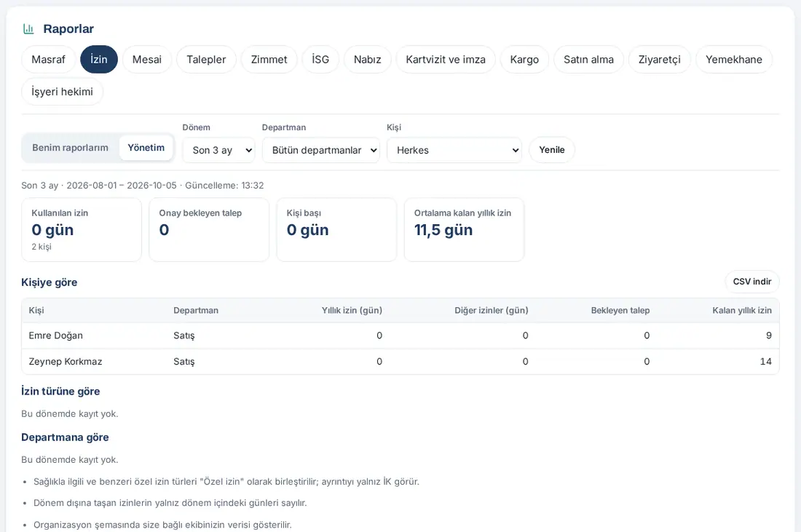Click the date range text 2026-08-01 – 2026-10-05
801x532 pixels.
(122, 186)
